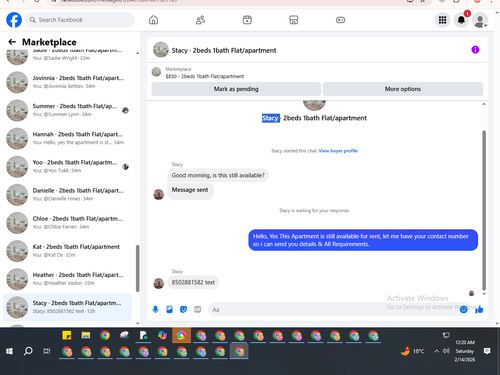Open Summer conversation in list
Image resolution: width=500 pixels, height=375 pixels.
coord(67,110)
